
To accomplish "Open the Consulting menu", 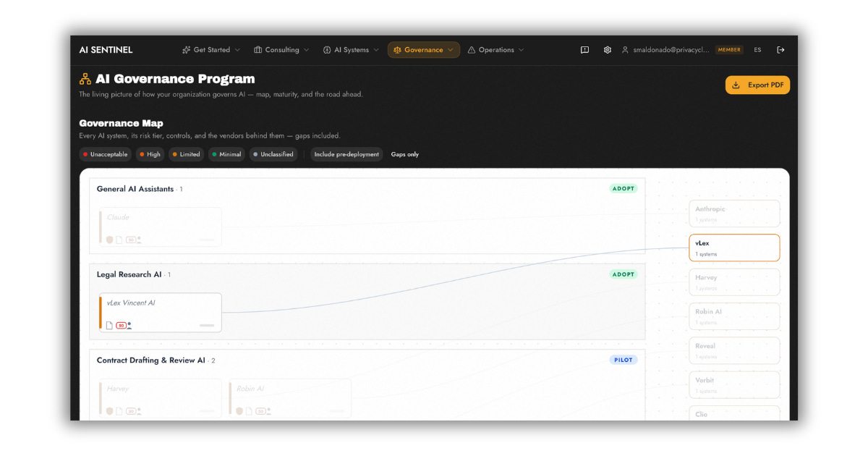I will 281,50.
